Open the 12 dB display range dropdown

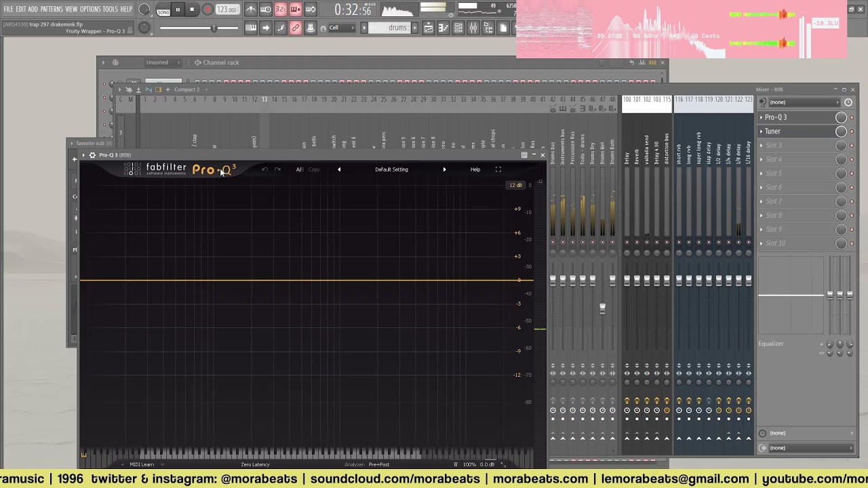click(515, 185)
